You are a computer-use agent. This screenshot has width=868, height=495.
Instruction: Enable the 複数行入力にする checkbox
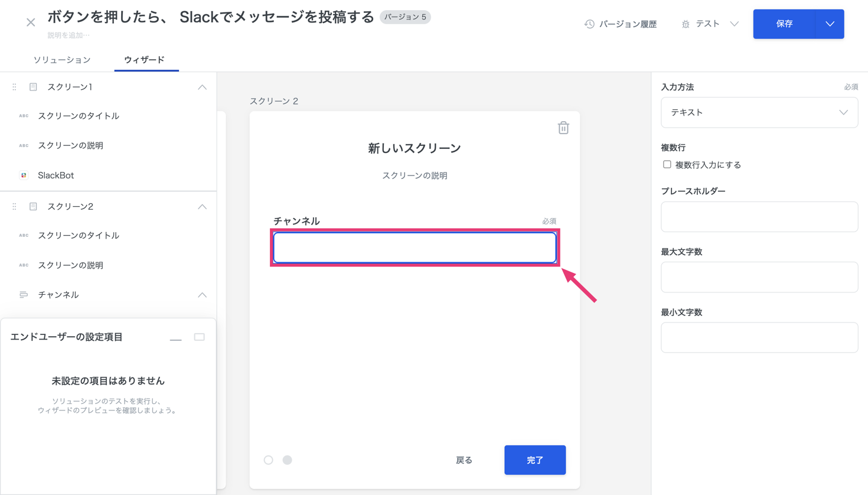(667, 165)
